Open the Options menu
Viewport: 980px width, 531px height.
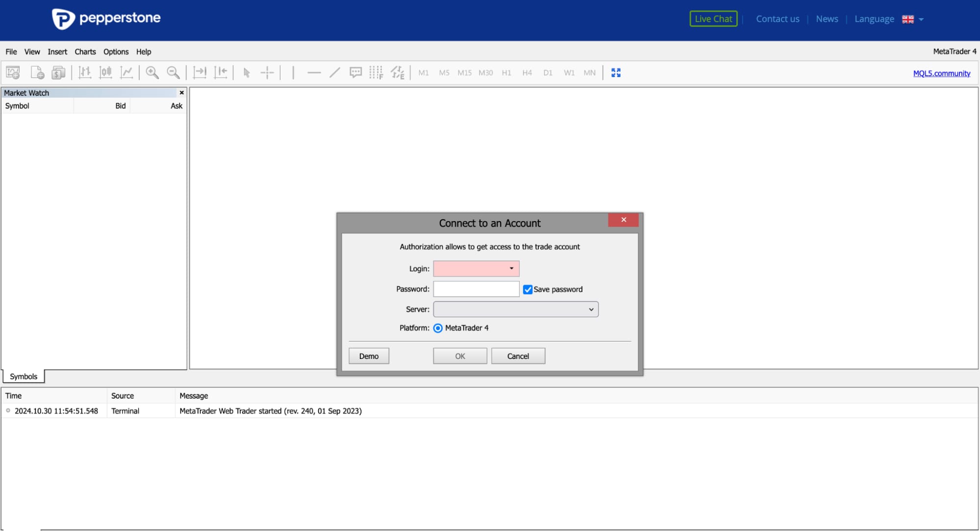click(116, 51)
